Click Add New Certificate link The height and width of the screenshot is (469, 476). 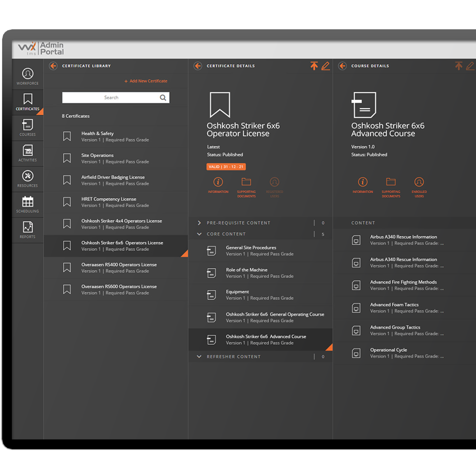coord(146,81)
